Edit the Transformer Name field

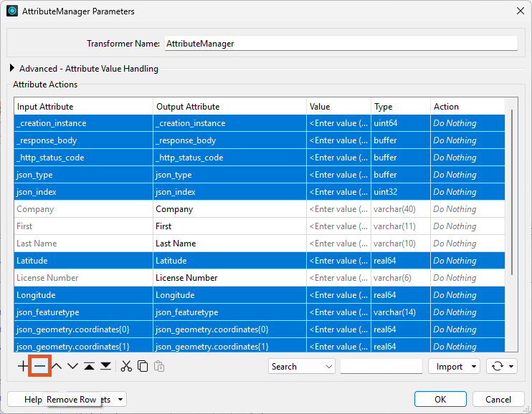tap(341, 44)
